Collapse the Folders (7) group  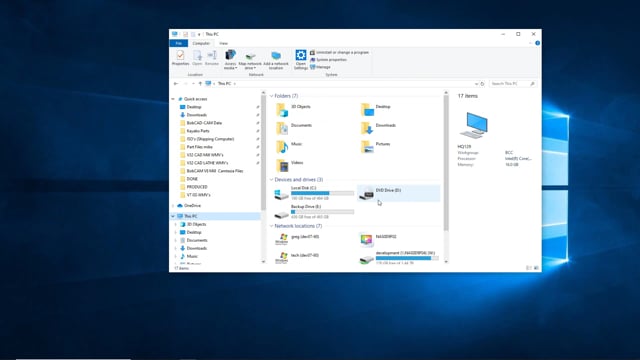(271, 96)
